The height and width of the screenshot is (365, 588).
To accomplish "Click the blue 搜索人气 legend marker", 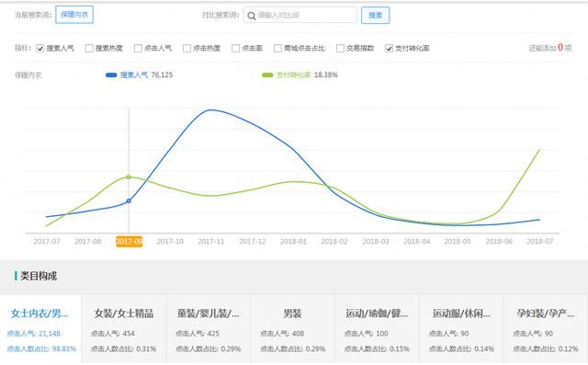I will 111,75.
